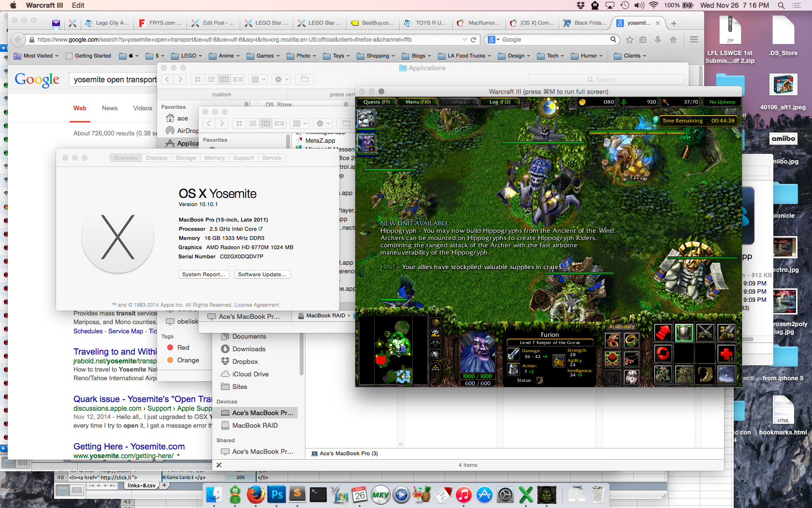This screenshot has width=812, height=508.
Task: Click the helmet Armor icon in hero stats
Action: (x=513, y=369)
